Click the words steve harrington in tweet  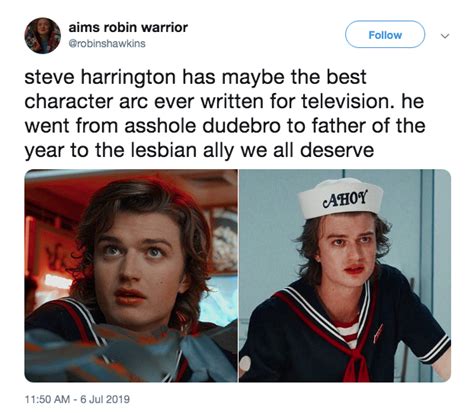pos(100,77)
